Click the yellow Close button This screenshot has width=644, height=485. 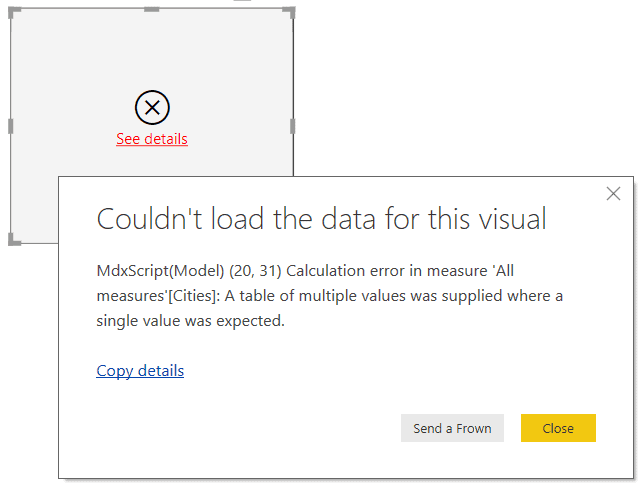(558, 428)
